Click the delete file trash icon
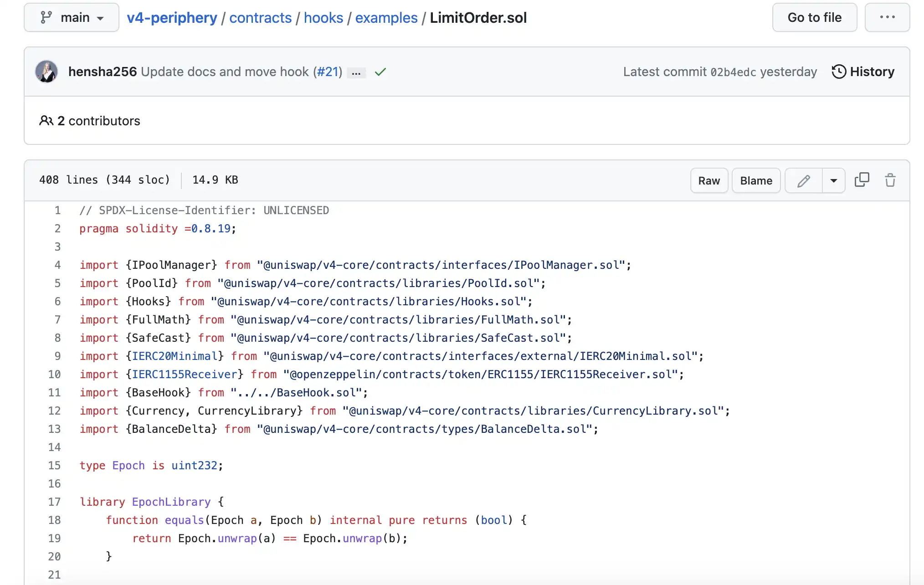This screenshot has width=924, height=585. pos(890,180)
